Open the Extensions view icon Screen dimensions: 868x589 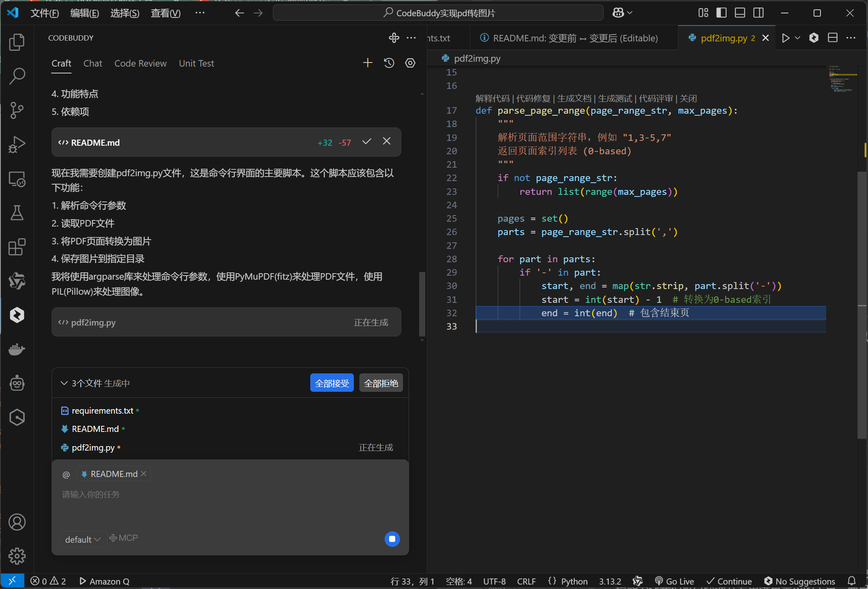(17, 247)
